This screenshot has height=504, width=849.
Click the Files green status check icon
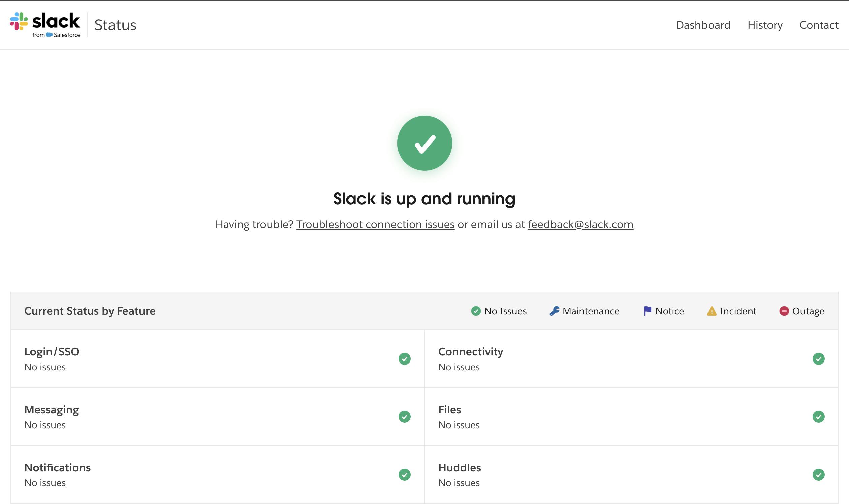tap(818, 417)
